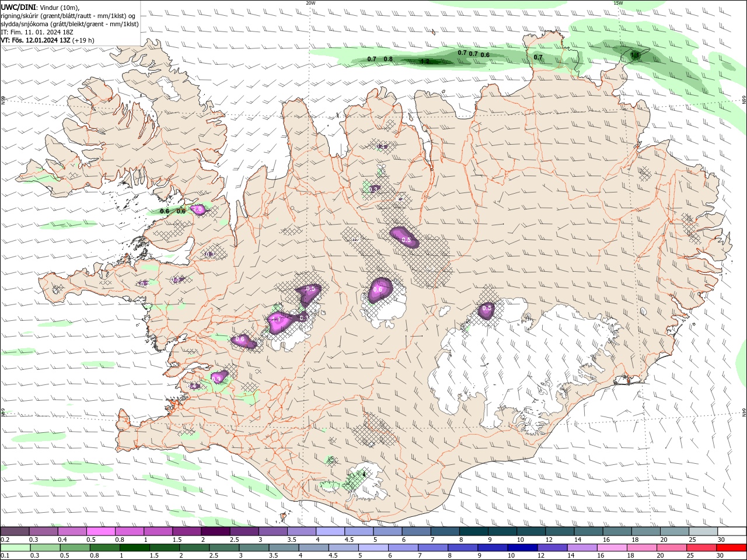
Task: Pick the bright pink 0.5 swatch in upper legend
Action: 101,531
